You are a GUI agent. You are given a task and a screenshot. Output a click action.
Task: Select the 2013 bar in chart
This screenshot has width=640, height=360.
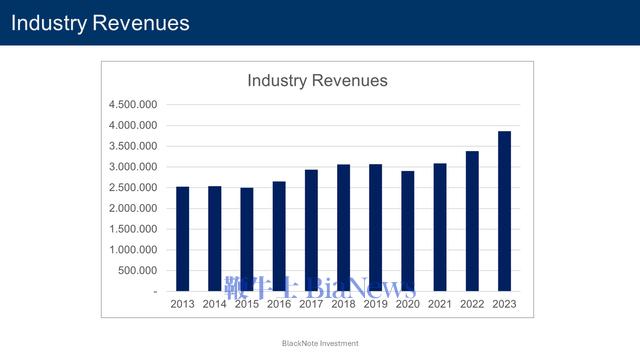[182, 239]
